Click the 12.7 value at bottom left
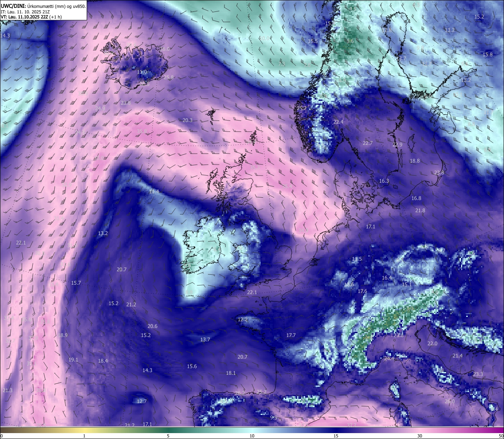The width and height of the screenshot is (504, 439). 141,402
